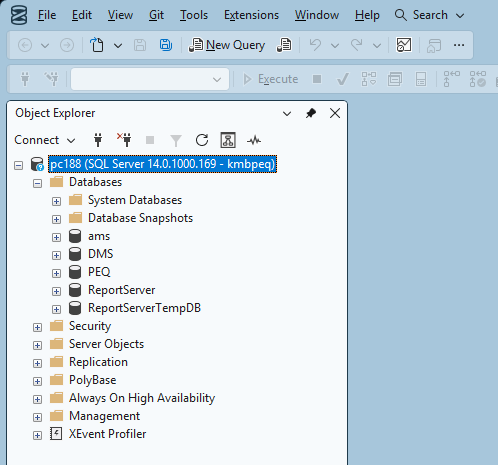This screenshot has height=465, width=498.
Task: Select the XEvent Profiler node
Action: (107, 434)
